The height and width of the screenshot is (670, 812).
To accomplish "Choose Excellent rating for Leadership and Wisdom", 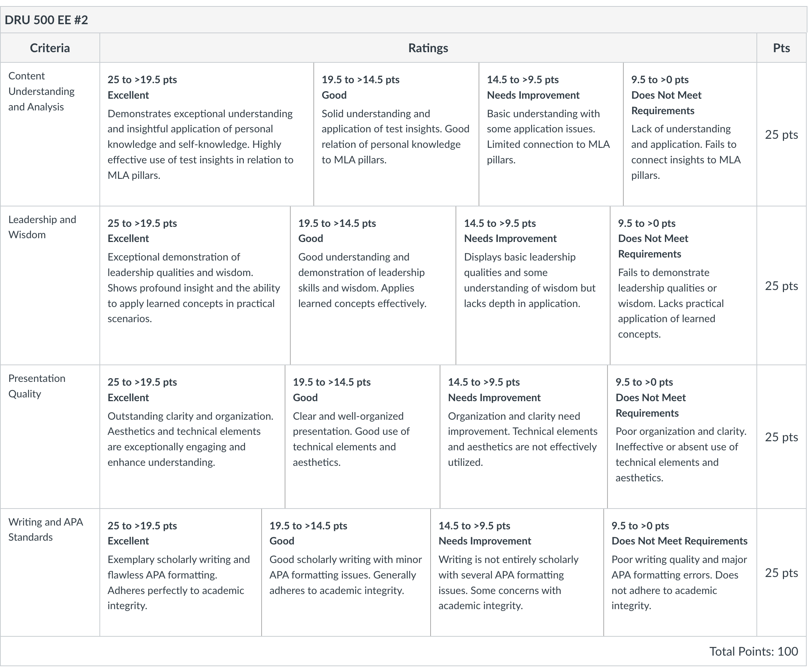I will [x=195, y=285].
